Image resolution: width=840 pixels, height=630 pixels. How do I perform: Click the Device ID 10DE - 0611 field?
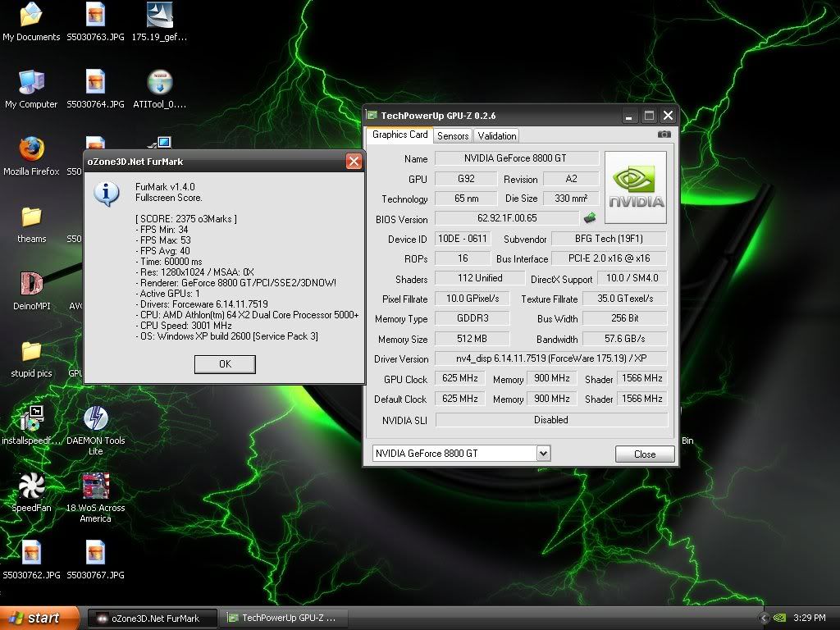tap(463, 239)
